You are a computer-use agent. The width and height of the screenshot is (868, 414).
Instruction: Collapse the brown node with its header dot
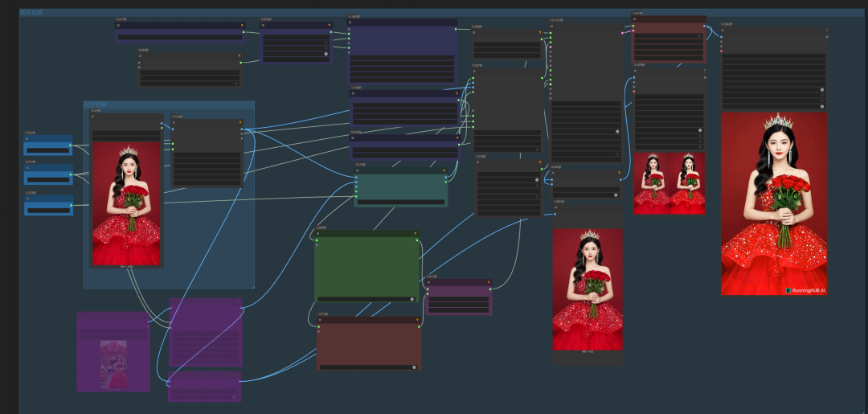tap(320, 320)
